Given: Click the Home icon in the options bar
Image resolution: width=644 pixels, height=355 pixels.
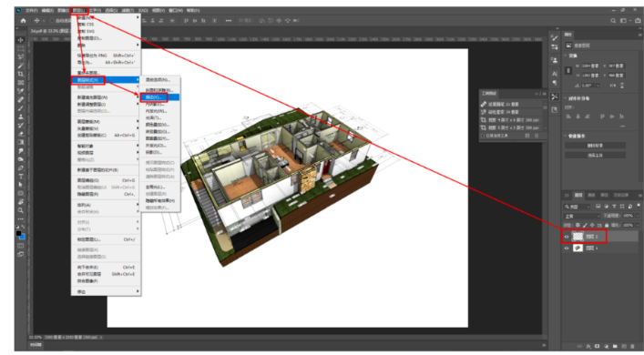Looking at the screenshot, I should pos(23,21).
